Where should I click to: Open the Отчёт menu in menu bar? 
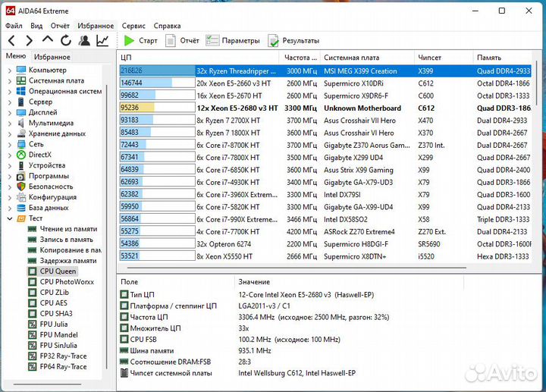point(60,26)
